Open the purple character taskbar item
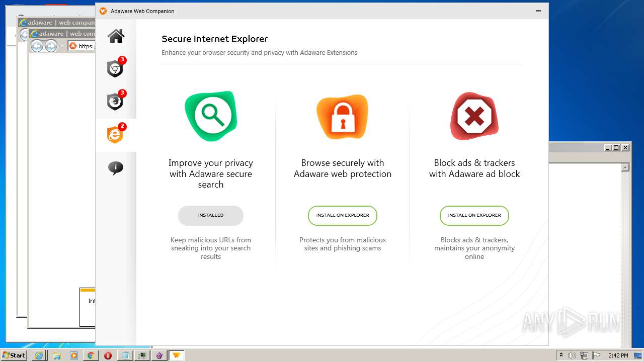The height and width of the screenshot is (362, 644). point(159,355)
